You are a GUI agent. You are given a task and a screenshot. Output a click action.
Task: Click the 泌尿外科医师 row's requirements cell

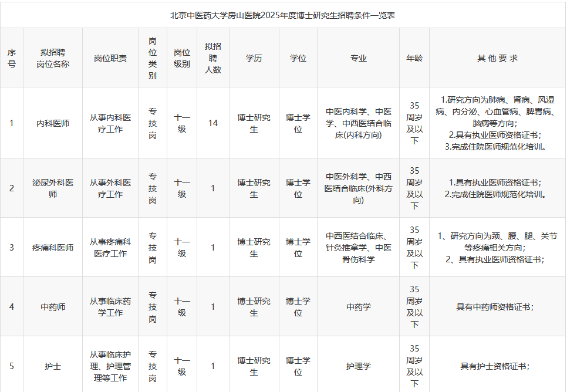[x=498, y=188]
